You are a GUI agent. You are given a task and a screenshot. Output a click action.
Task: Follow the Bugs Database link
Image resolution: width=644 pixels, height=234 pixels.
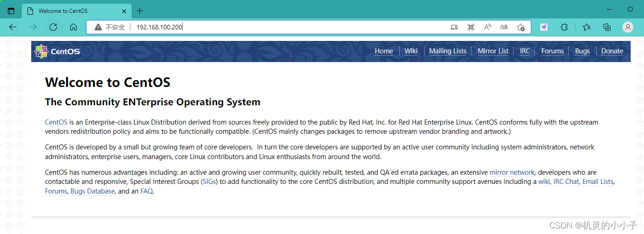93,191
